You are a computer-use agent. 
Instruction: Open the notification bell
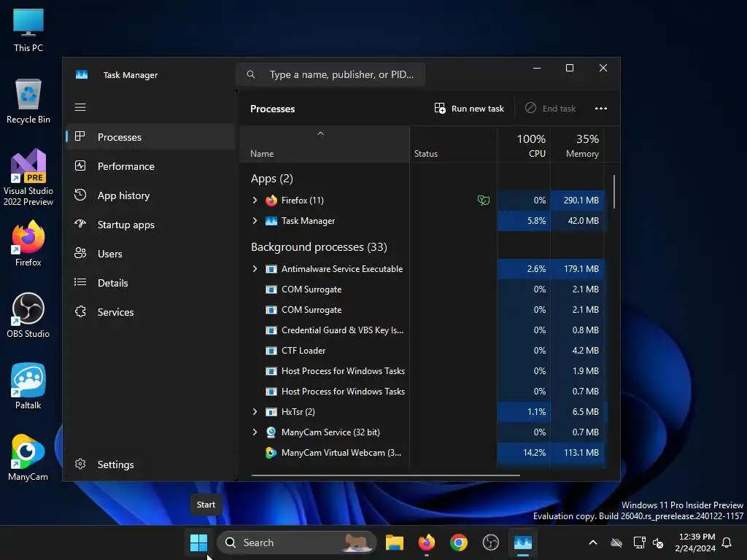pyautogui.click(x=727, y=542)
